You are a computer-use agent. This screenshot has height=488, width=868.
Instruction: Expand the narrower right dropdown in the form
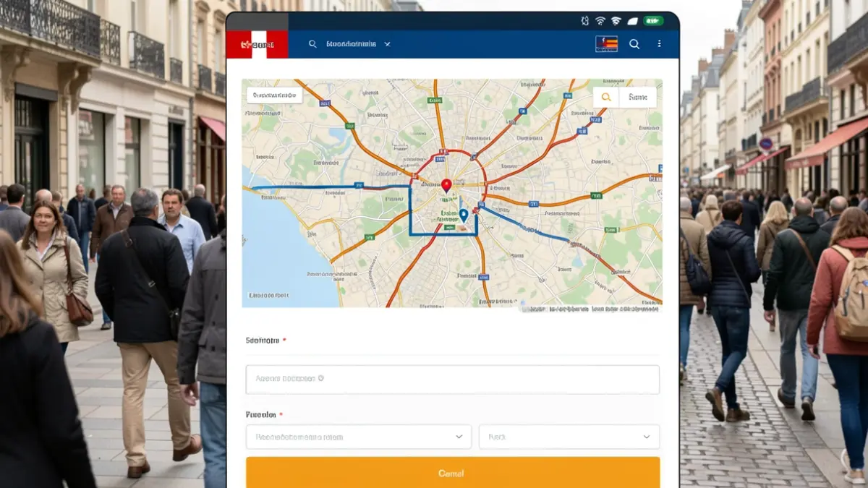click(569, 437)
